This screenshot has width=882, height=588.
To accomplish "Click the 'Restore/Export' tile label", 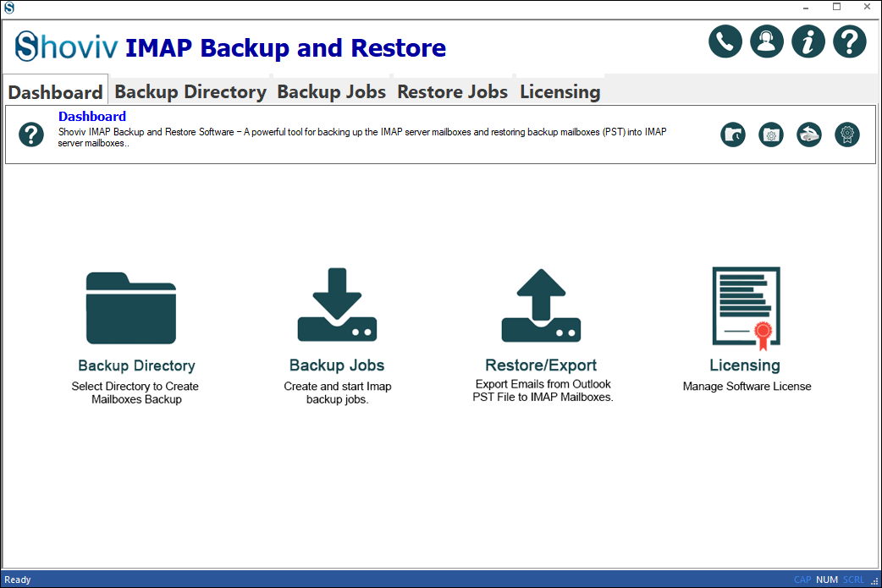I will click(541, 365).
